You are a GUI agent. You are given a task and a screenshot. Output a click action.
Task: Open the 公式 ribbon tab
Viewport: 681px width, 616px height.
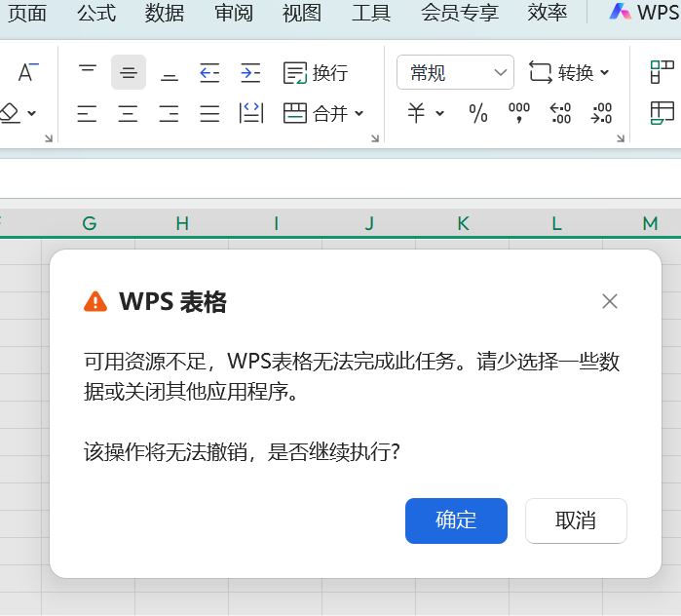[x=96, y=13]
